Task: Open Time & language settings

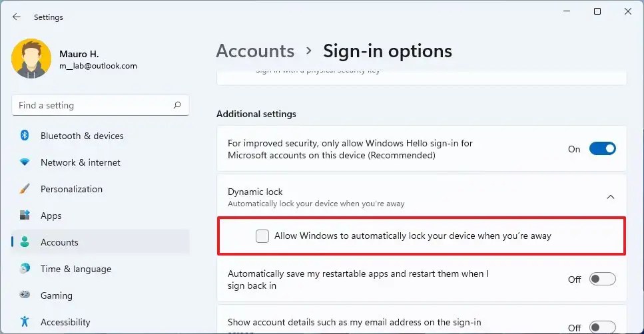Action: pyautogui.click(x=101, y=269)
